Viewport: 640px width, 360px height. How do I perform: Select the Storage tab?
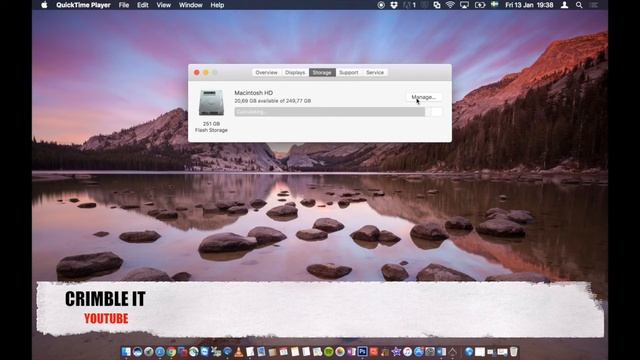tap(322, 72)
